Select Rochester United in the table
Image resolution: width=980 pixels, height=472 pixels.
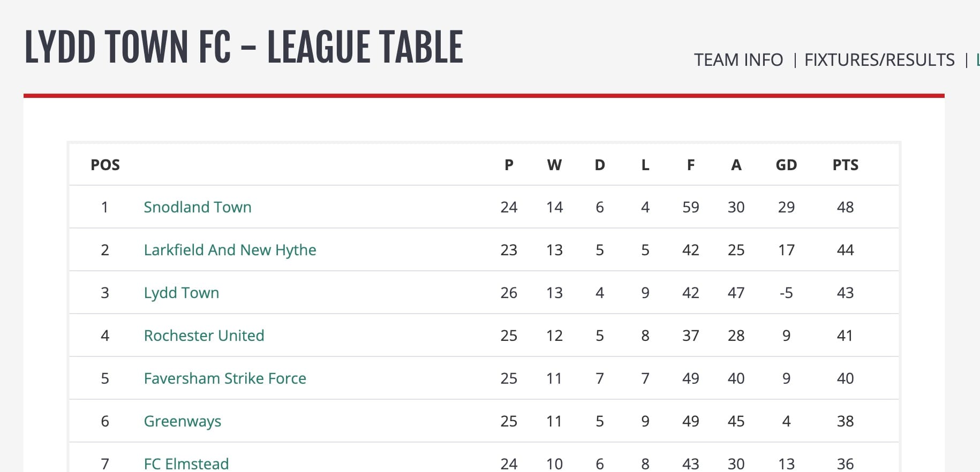[203, 336]
